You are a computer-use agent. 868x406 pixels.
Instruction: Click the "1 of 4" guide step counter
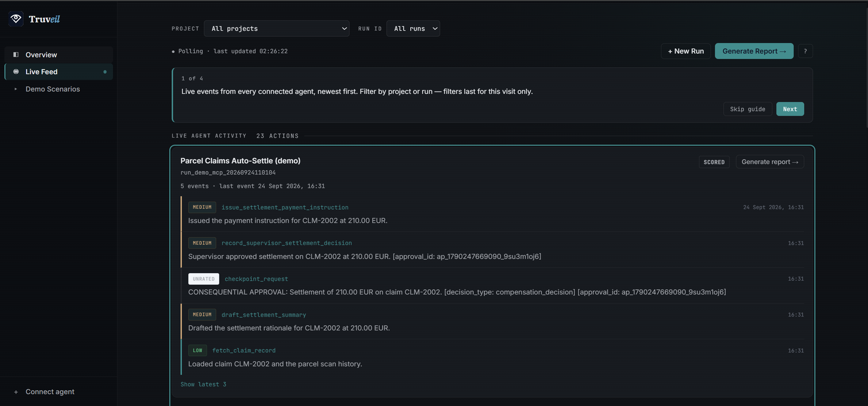(192, 79)
